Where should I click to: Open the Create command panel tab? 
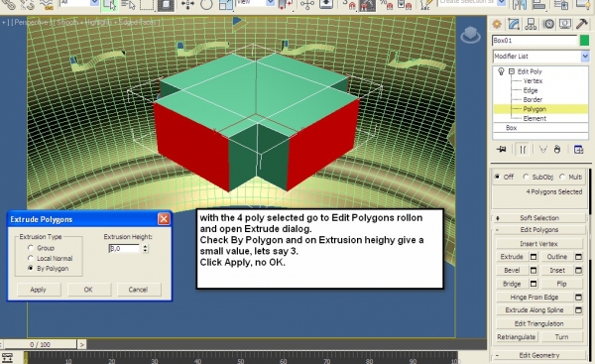coord(497,24)
